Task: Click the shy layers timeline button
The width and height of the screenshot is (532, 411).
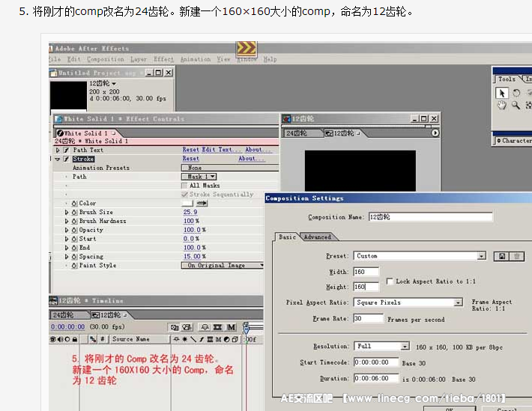Action: pyautogui.click(x=205, y=327)
